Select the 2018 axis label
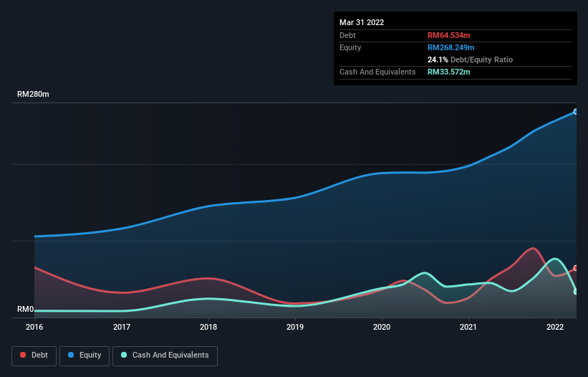This screenshot has height=377, width=588. click(208, 327)
